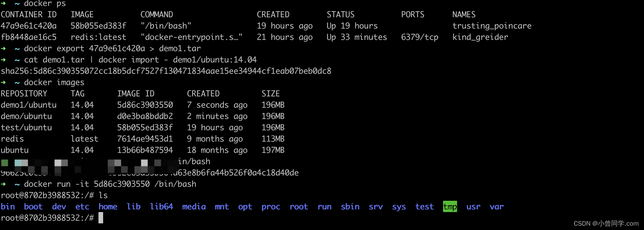Screen dimensions: 644x230
Task: Click the 'lib64' directory
Action: [x=161, y=207]
